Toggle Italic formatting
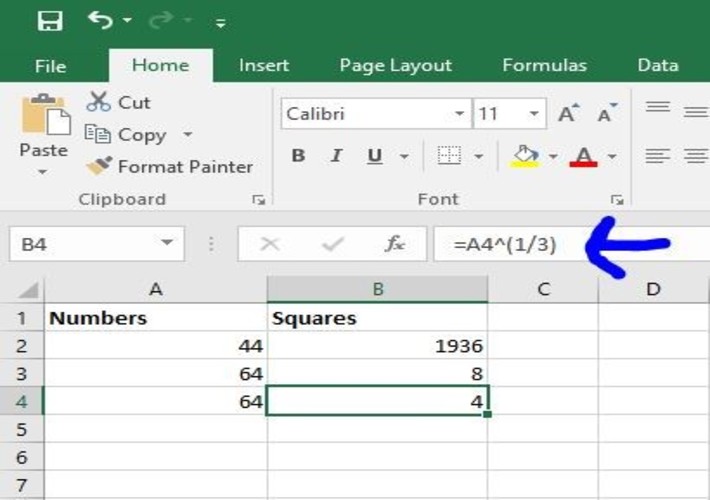Screen dimensions: 710x500 click(x=336, y=156)
